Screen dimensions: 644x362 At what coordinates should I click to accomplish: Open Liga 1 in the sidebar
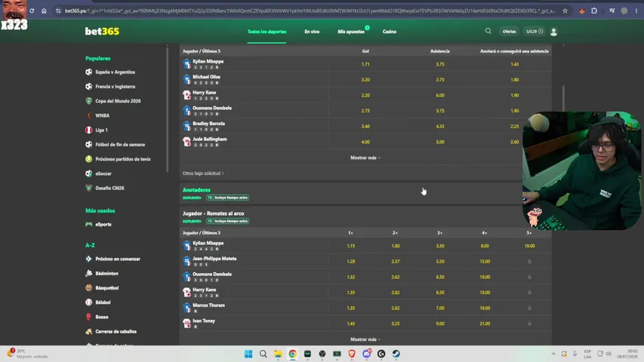(x=101, y=130)
